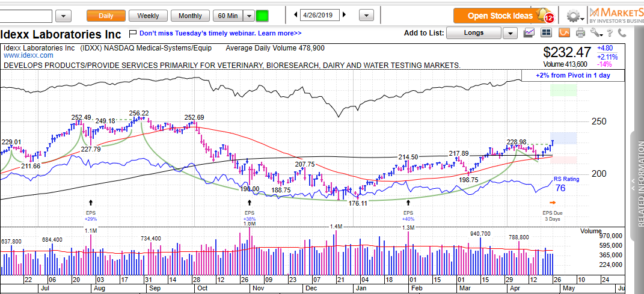Expand the Add to List dropdown arrow
The width and height of the screenshot is (644, 294).
(510, 33)
